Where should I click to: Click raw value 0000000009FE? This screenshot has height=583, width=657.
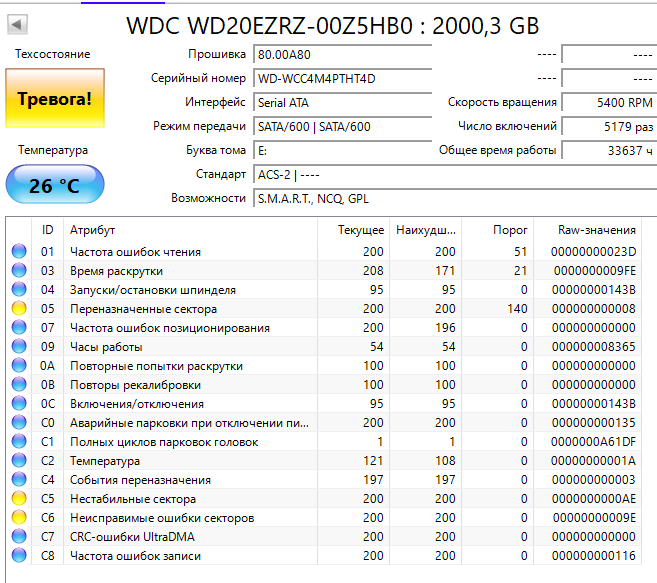595,271
